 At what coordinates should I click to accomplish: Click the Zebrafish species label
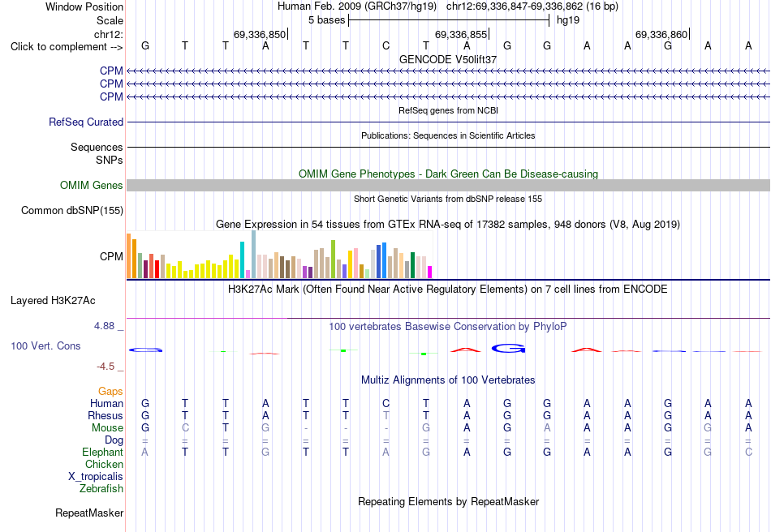[x=101, y=489]
